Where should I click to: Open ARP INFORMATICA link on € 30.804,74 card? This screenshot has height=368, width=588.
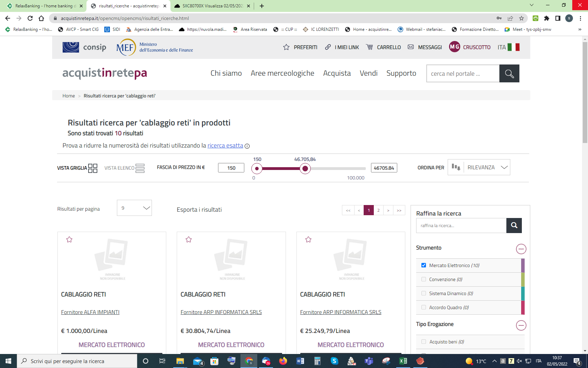click(221, 312)
